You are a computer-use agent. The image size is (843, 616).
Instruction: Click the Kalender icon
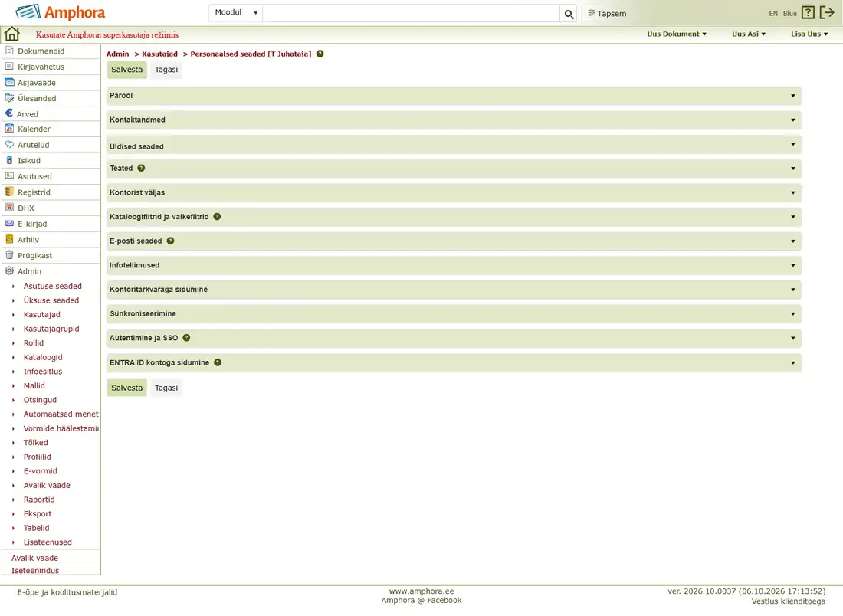point(9,129)
